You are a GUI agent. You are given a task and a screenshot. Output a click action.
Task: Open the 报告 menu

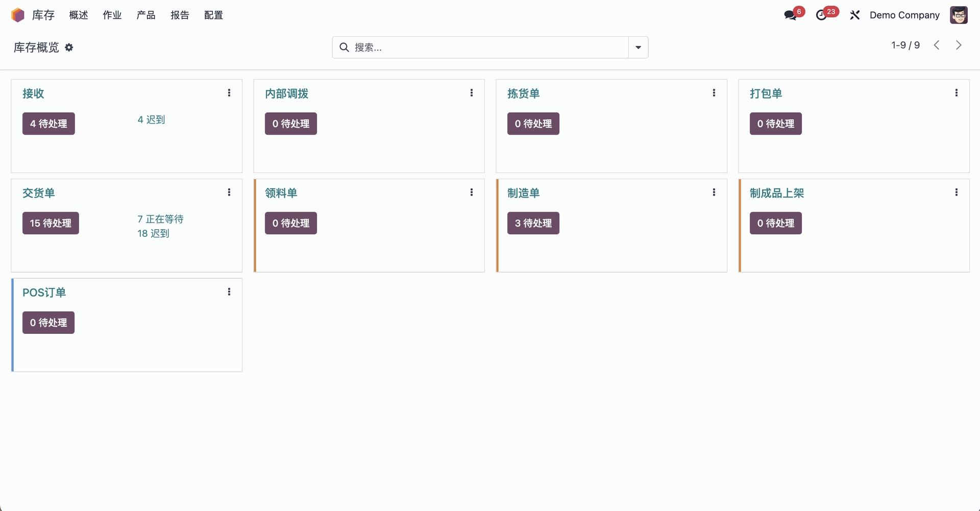click(180, 15)
